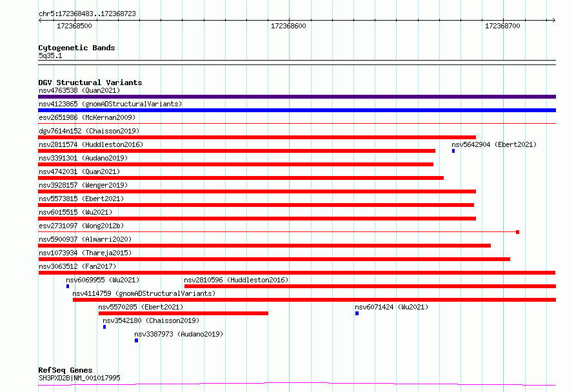574x392 pixels.
Task: Click the blue nsv3542180 (Chaisson2019) marker
Action: [x=104, y=327]
